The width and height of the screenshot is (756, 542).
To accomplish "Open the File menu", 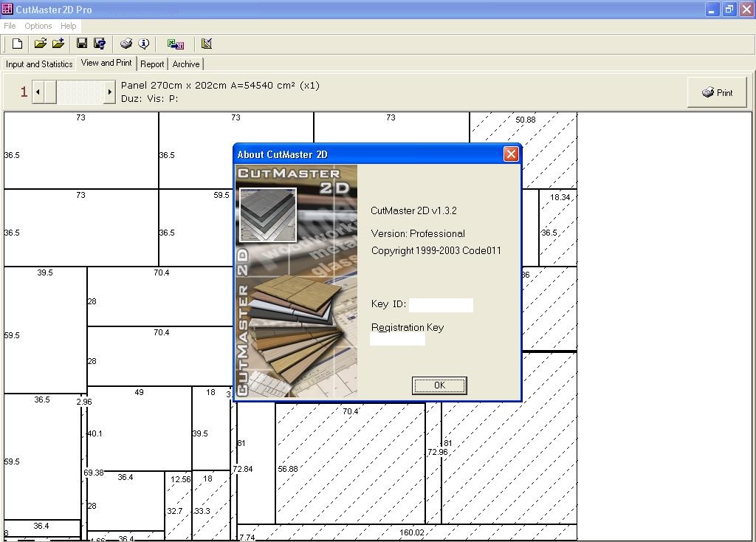I will pos(10,26).
